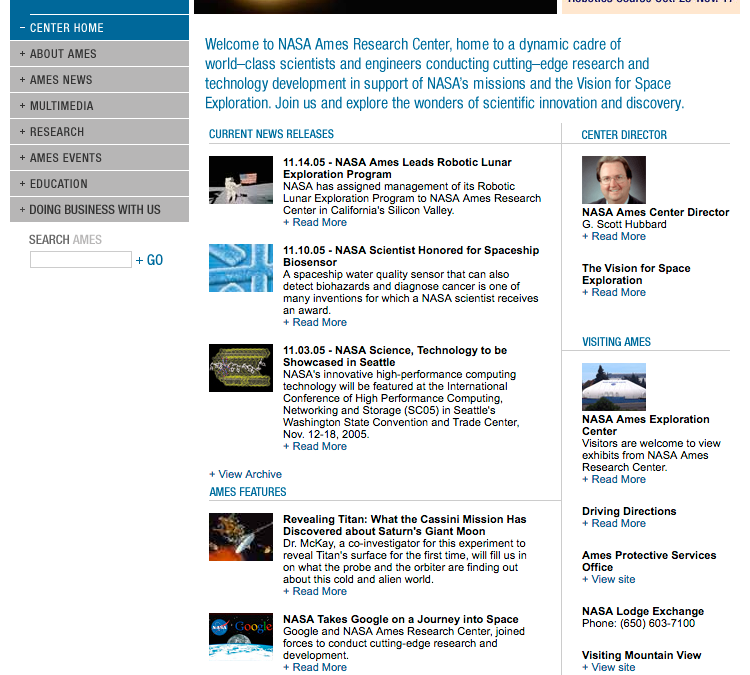This screenshot has width=750, height=675.
Task: Open headline NASA Ames Leads Robotic Lunar Exploration
Action: tap(397, 168)
